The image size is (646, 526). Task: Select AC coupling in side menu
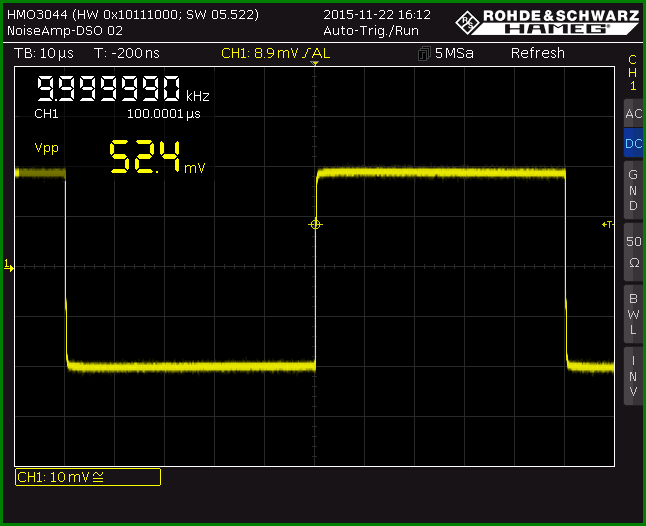(633, 114)
